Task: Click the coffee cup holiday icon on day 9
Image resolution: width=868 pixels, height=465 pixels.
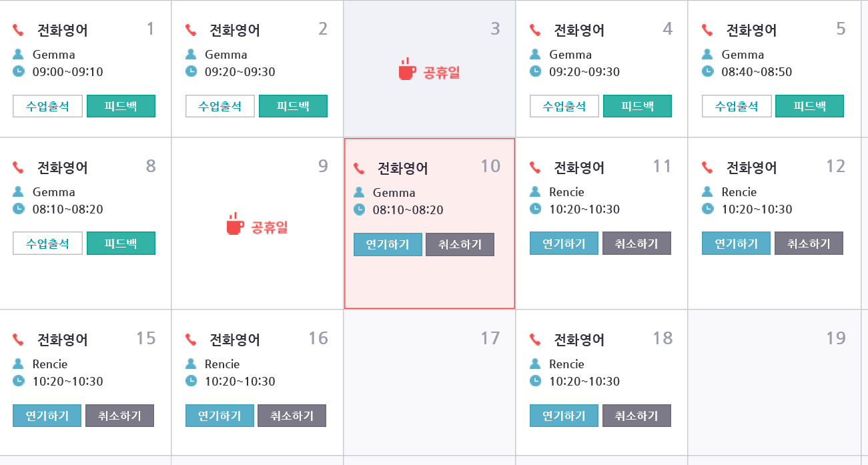Action: click(x=235, y=225)
